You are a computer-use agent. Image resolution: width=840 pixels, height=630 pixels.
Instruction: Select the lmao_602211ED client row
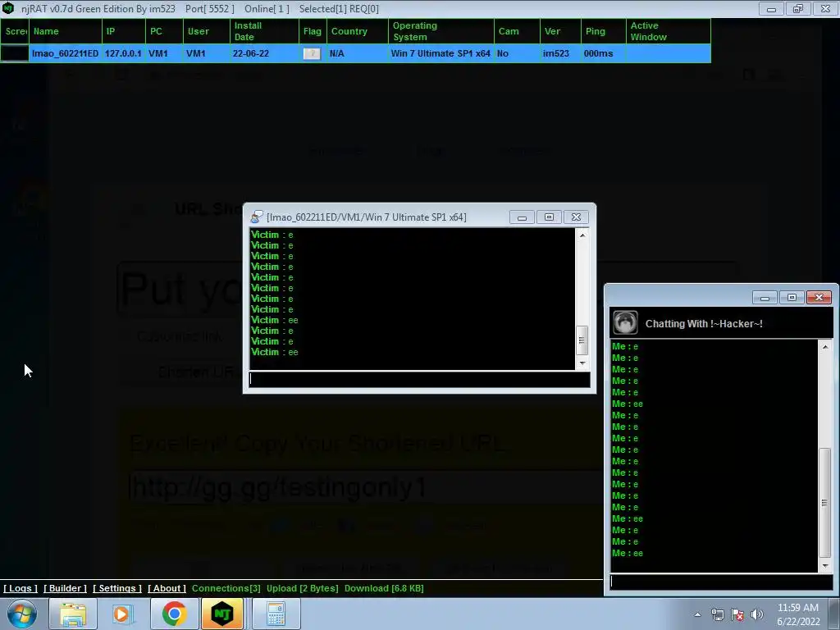pyautogui.click(x=356, y=53)
